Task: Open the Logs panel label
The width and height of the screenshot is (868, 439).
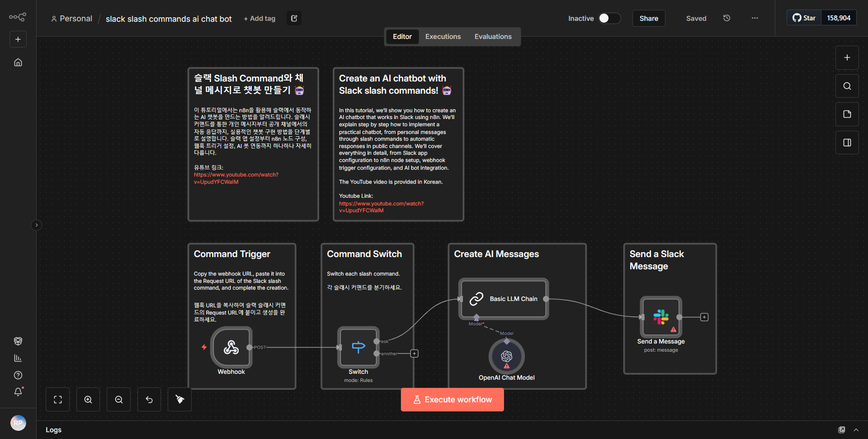Action: 53,430
